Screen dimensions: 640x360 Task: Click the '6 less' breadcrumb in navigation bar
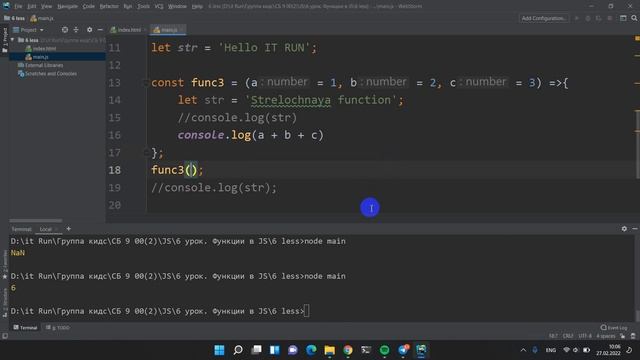pos(14,18)
